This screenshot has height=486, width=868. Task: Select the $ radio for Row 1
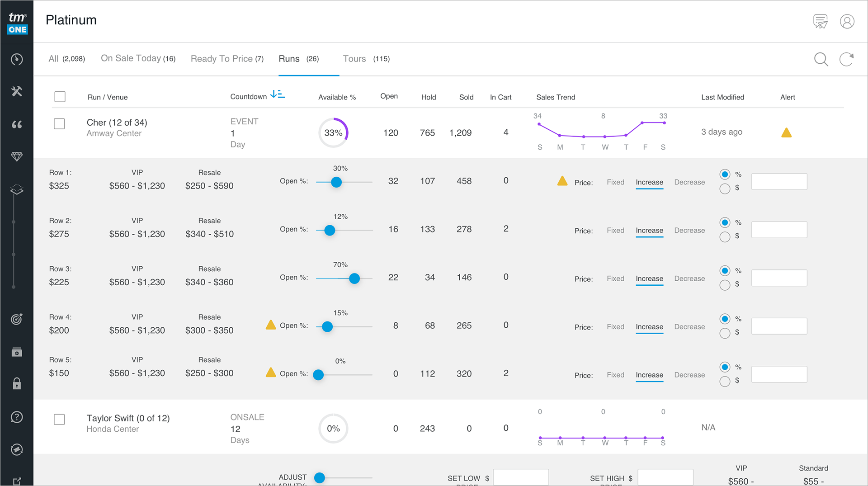(x=725, y=189)
